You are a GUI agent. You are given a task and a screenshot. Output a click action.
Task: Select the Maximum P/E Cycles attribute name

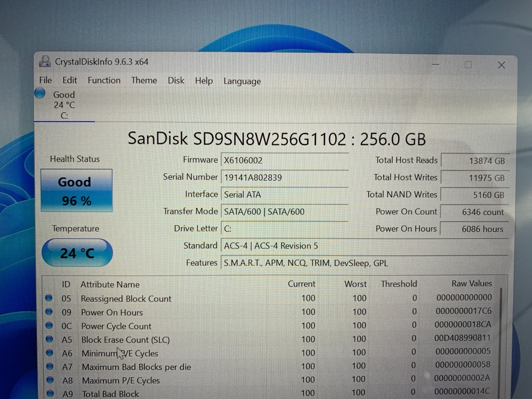[x=121, y=380]
